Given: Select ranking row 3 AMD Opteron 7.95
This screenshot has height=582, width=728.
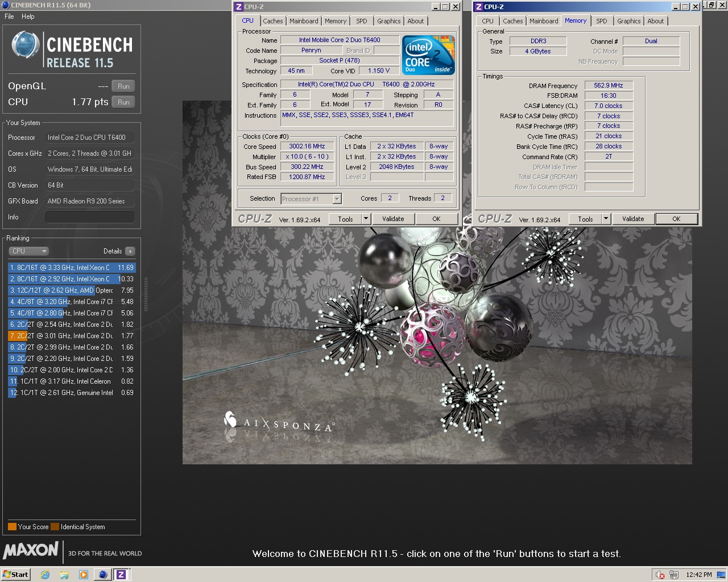Looking at the screenshot, I should (x=72, y=290).
